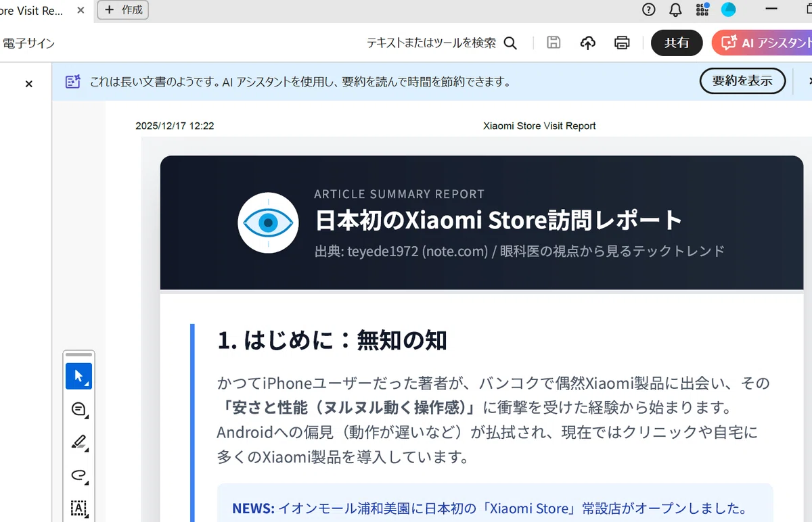
Task: Open the comment tool in quick toolbar
Action: point(78,409)
